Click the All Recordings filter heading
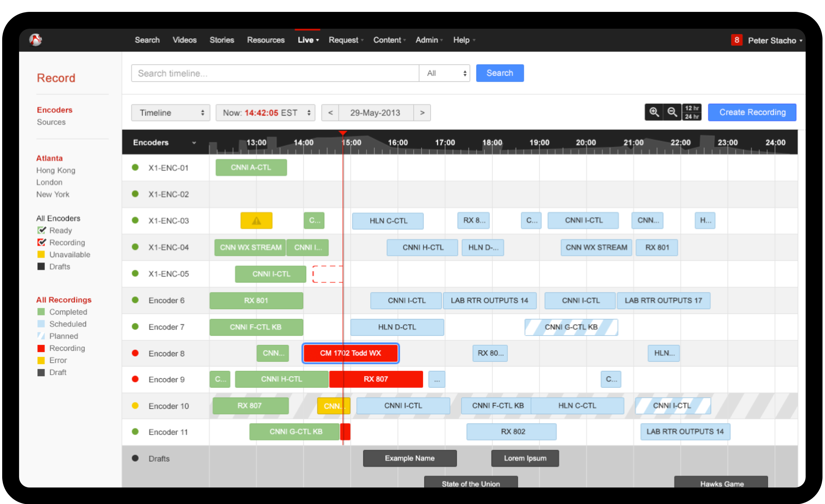Viewport: 825px width, 504px height. point(64,300)
